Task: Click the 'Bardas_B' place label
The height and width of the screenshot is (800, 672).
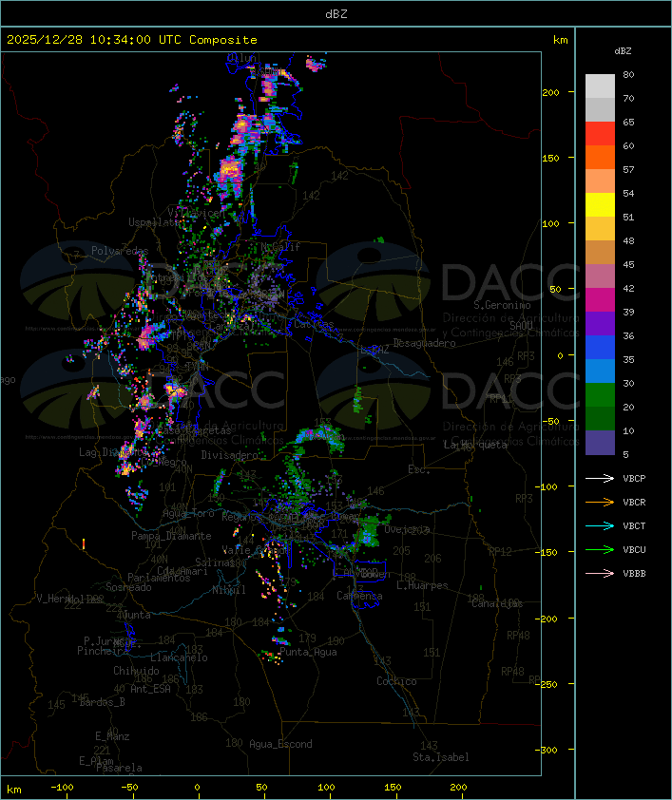Action: point(102,702)
